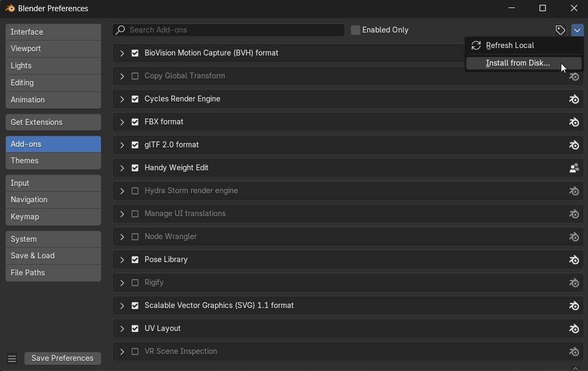Click the Save Preferences button
Screen dimensions: 588x371
pos(62,358)
